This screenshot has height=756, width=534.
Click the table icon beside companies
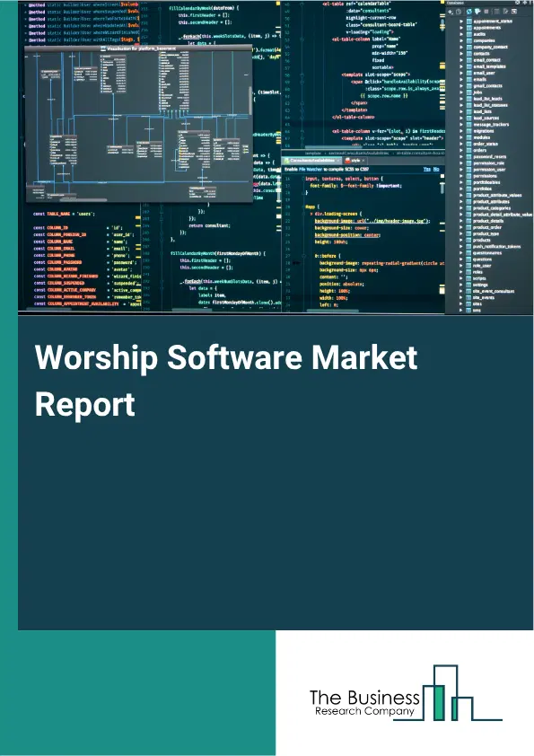pos(469,40)
